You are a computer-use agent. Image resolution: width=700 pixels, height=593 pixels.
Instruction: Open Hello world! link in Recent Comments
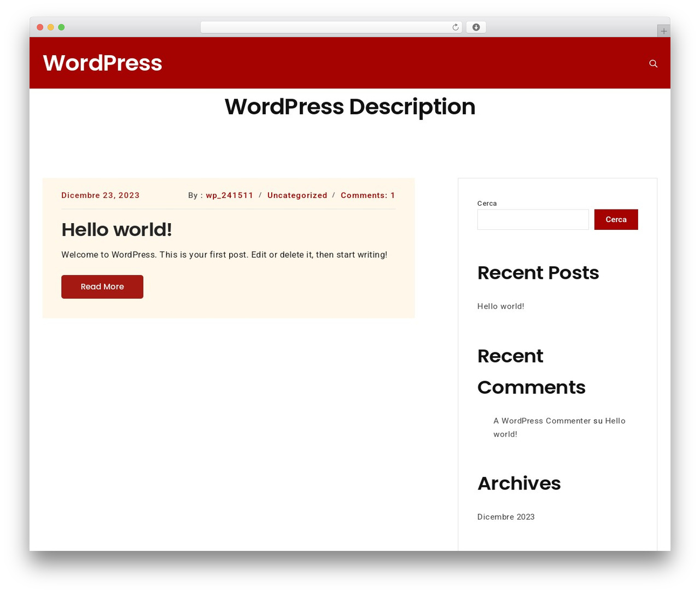(x=559, y=427)
